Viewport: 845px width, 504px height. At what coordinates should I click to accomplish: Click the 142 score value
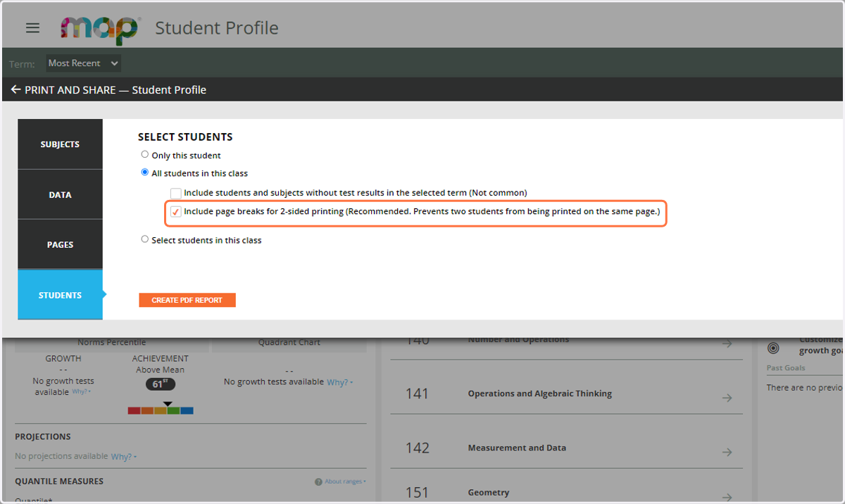[417, 448]
